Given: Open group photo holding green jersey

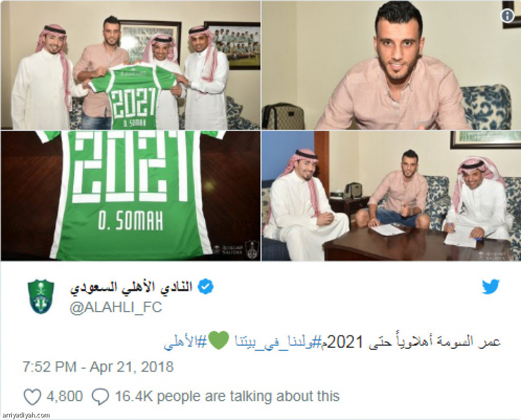Looking at the screenshot, I should coord(131,65).
